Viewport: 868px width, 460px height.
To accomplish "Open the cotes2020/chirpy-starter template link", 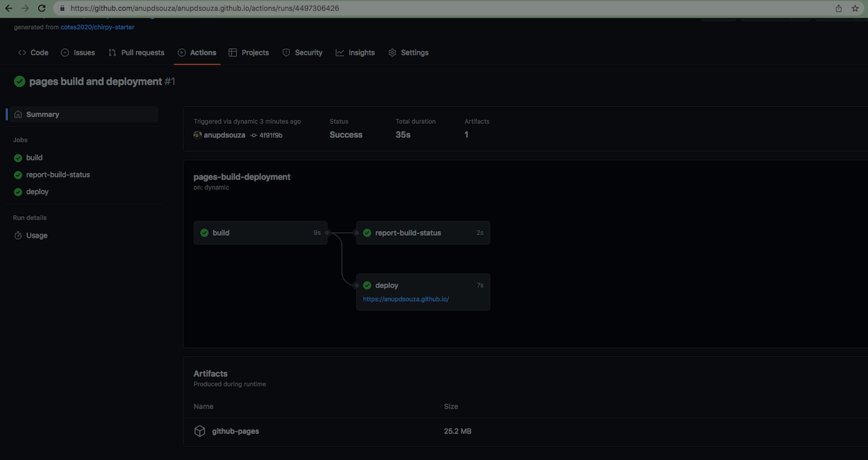I will tap(97, 27).
